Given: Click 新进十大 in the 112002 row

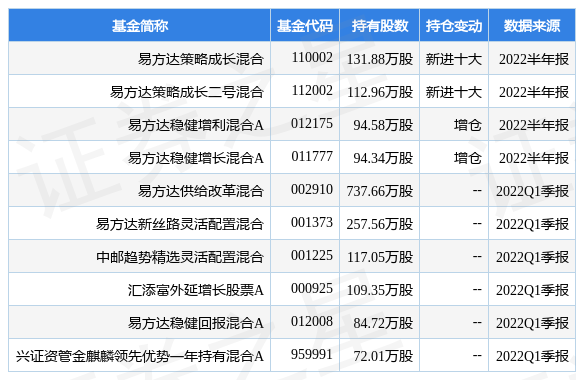Looking at the screenshot, I should 454,92.
